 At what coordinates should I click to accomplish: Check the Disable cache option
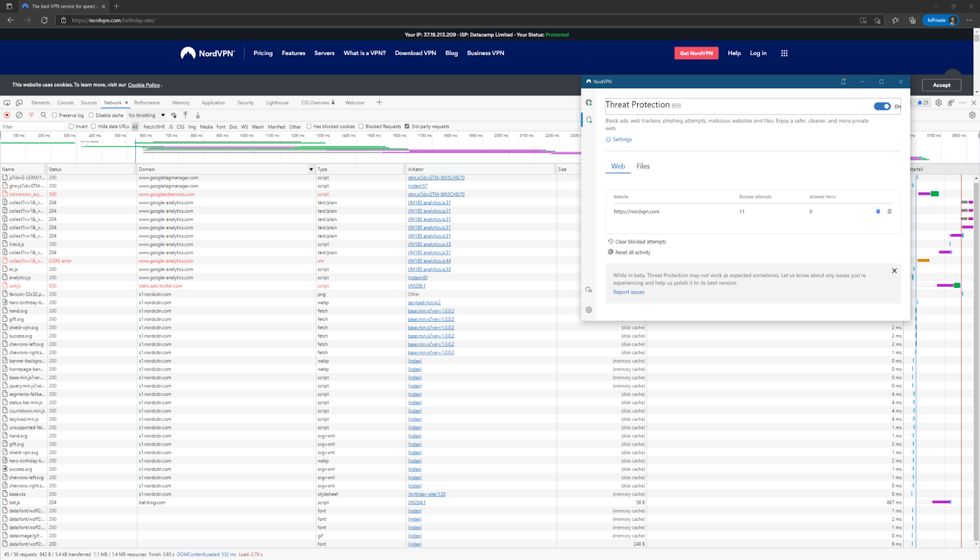(x=91, y=115)
